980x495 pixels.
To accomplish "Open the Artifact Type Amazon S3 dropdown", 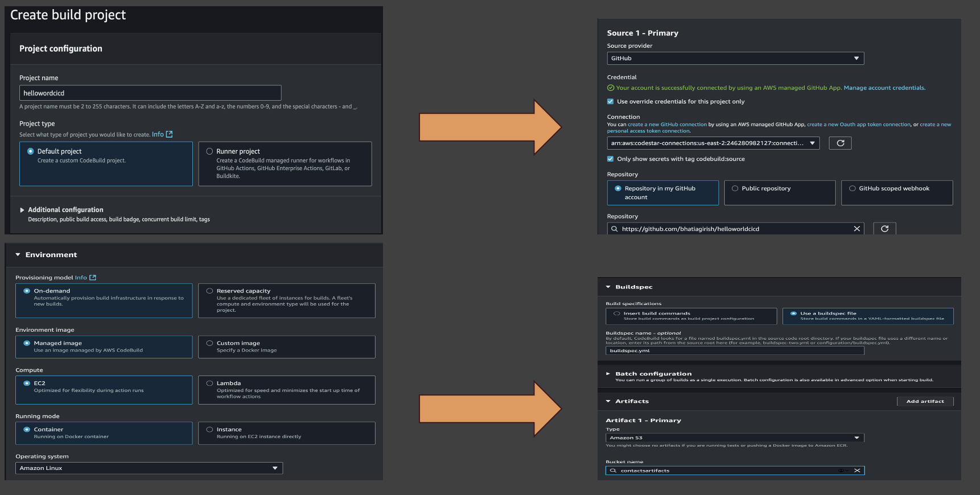I will [735, 438].
